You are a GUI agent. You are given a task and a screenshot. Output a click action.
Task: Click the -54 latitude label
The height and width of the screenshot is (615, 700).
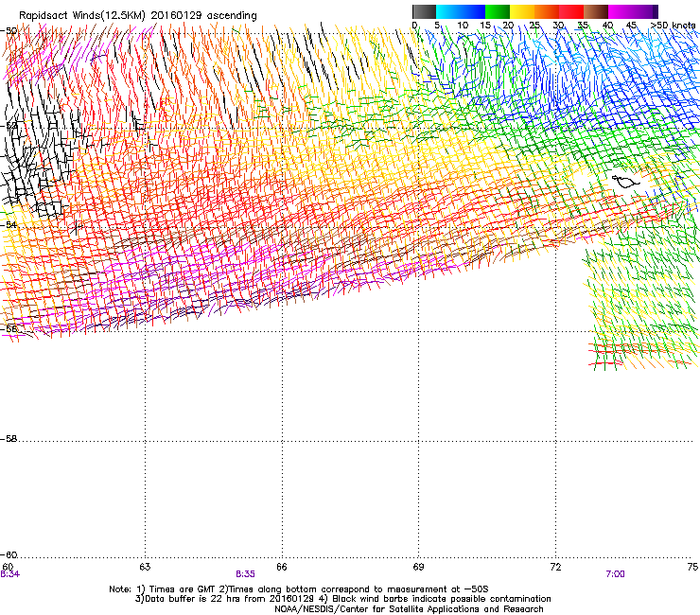[9, 224]
